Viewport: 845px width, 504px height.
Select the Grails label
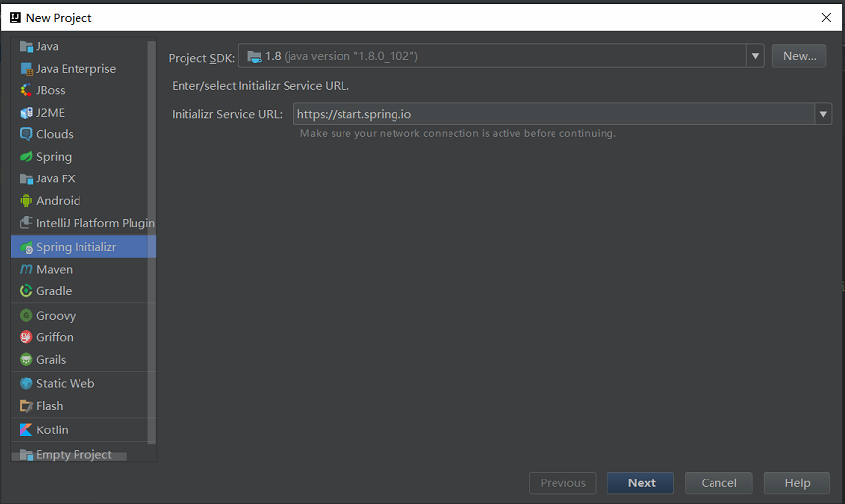pyautogui.click(x=51, y=359)
